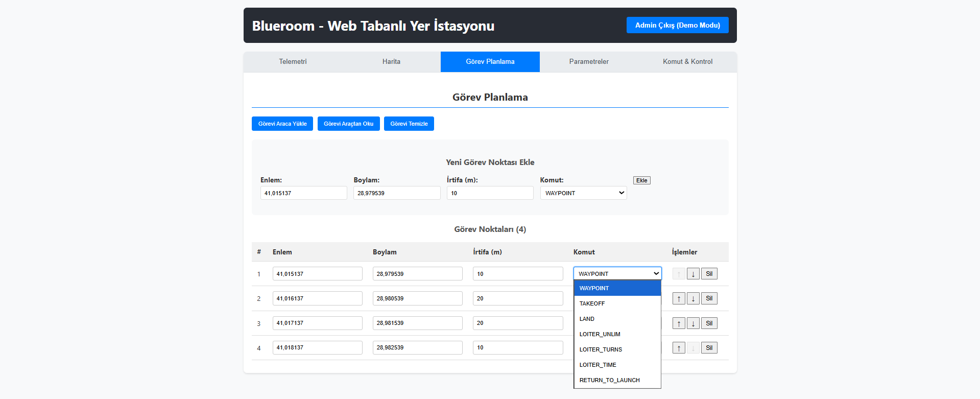
Task: Move waypoint row 2 up
Action: pos(679,298)
